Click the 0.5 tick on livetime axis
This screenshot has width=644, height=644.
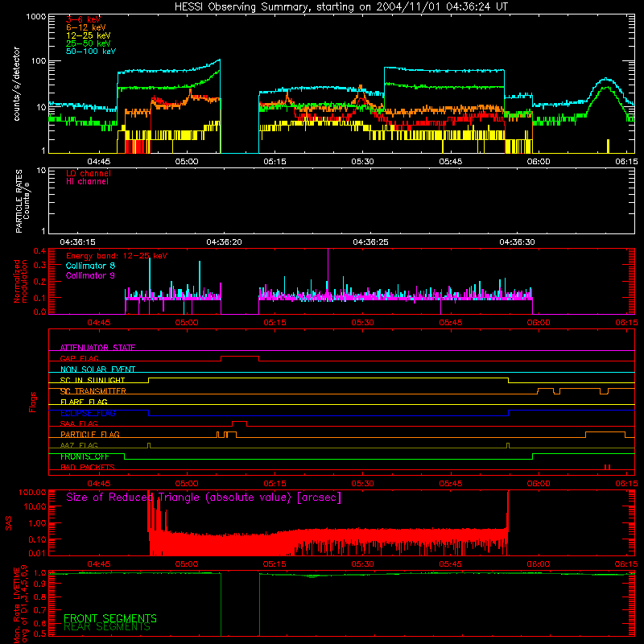pos(40,634)
